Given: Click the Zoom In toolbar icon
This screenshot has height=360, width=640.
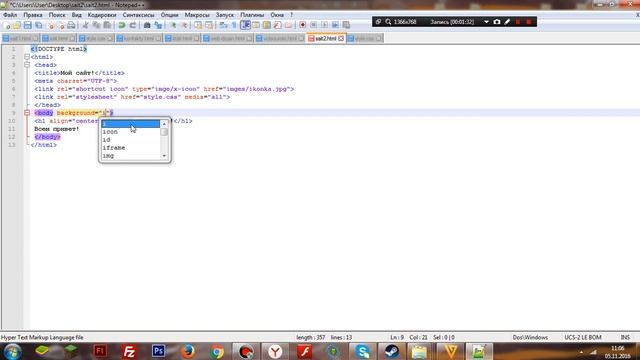Looking at the screenshot, I should tap(173, 25).
